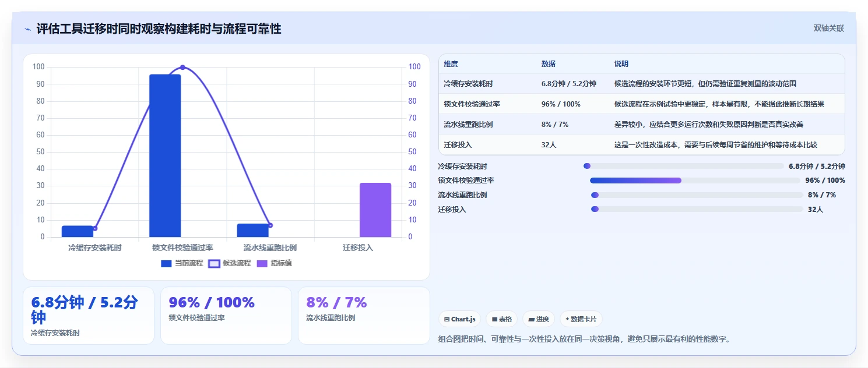Select the Chart.js tag chip
This screenshot has height=368, width=868.
460,319
